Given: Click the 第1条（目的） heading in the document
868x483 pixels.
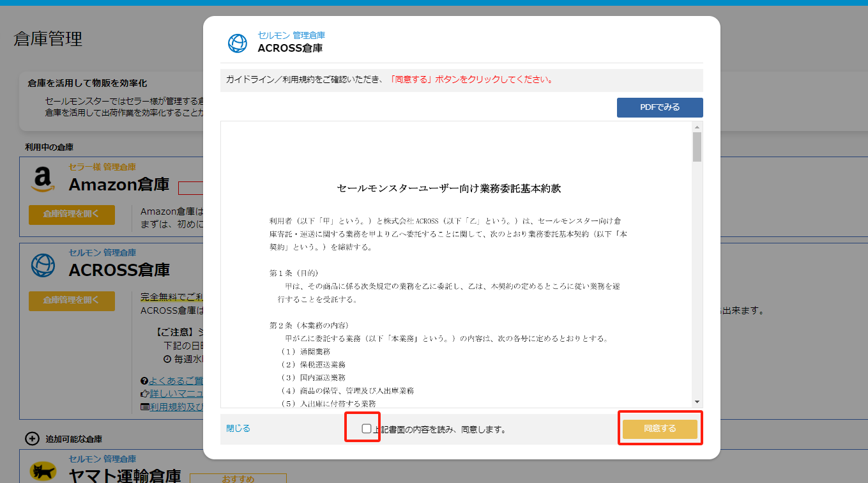Looking at the screenshot, I should [x=294, y=273].
